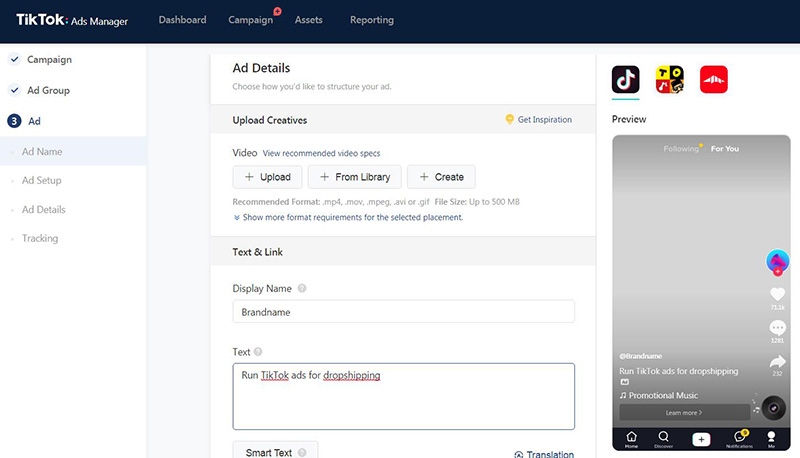Screen dimensions: 800x458
Task: Click the Campaign step checkmark icon
Action: (14, 59)
